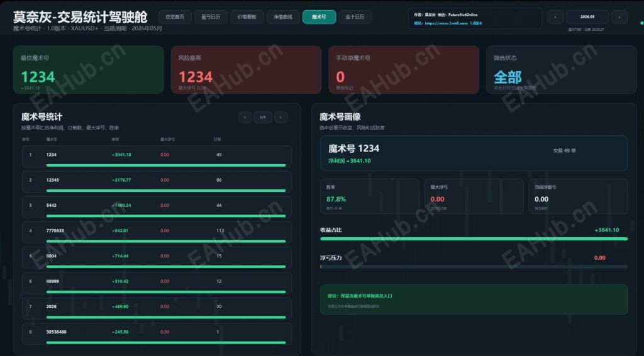Click the 魔术号画像 panel title
This screenshot has height=356, width=644.
click(340, 117)
